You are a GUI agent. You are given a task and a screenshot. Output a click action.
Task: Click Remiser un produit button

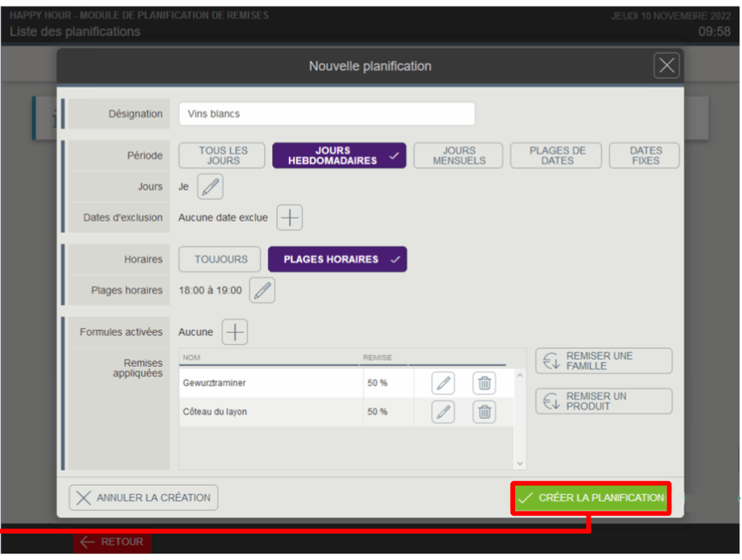tap(604, 401)
